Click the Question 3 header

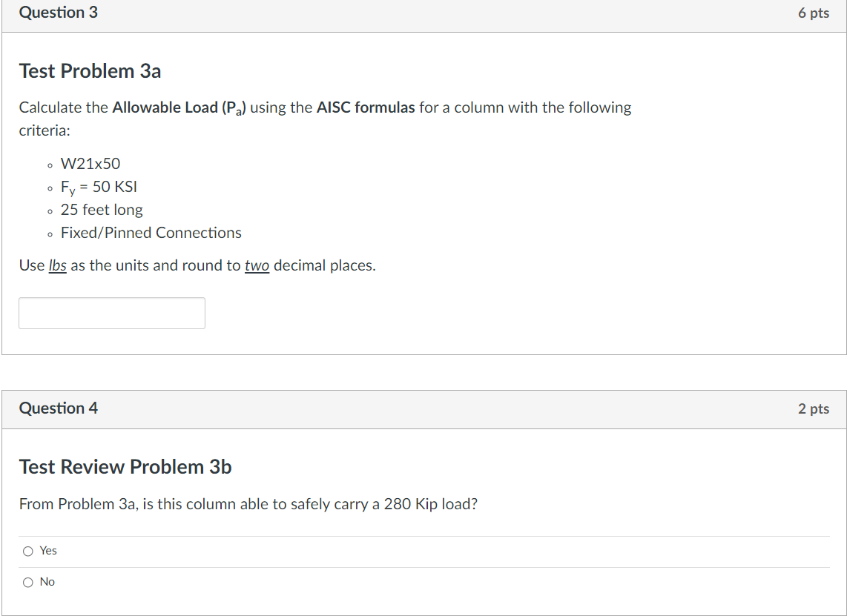point(58,12)
